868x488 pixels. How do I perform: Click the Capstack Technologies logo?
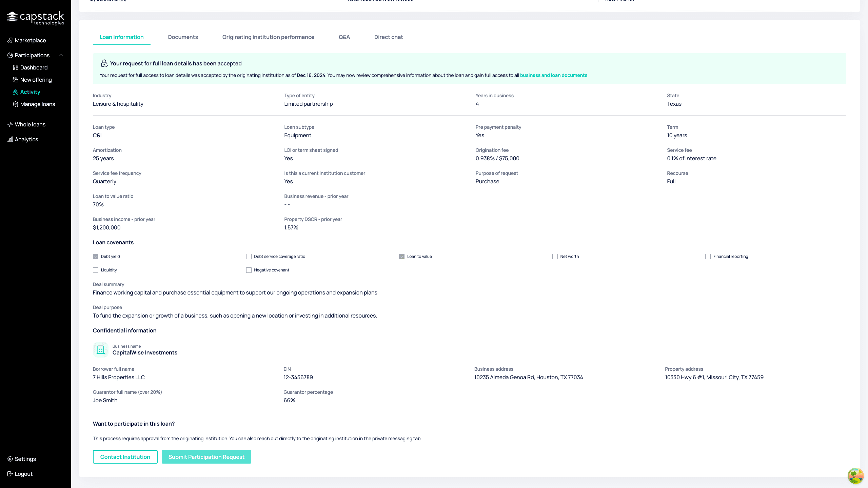(35, 18)
